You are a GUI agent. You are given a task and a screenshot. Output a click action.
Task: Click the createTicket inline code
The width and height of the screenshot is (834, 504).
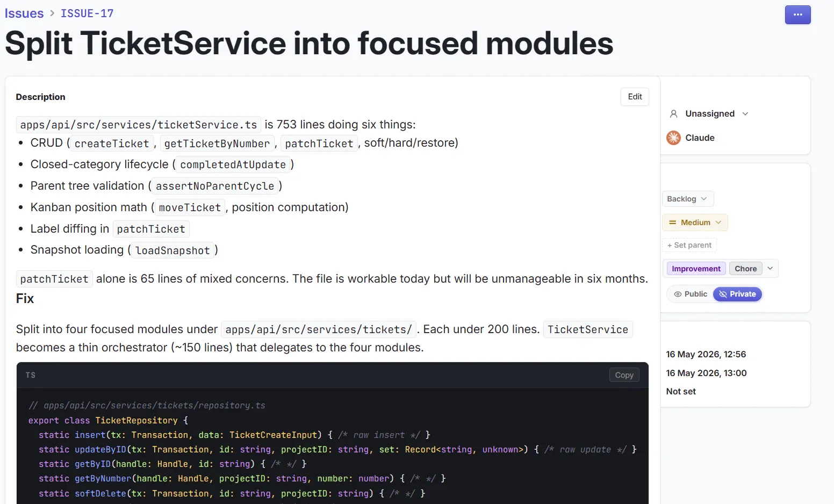pos(112,143)
